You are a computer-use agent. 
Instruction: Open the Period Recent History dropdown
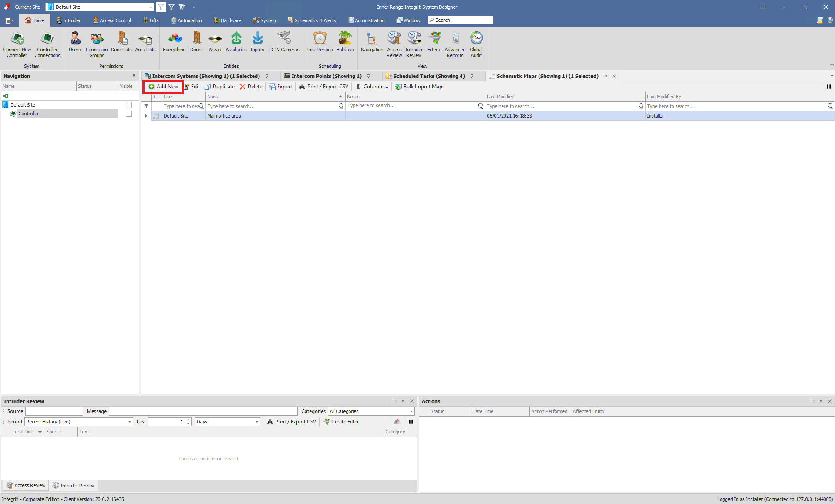coord(129,422)
